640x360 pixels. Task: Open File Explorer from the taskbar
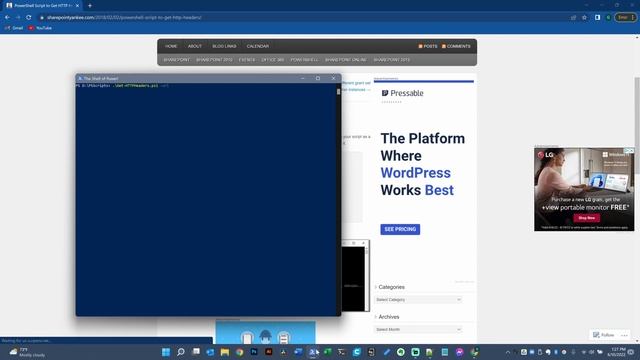tap(225, 352)
